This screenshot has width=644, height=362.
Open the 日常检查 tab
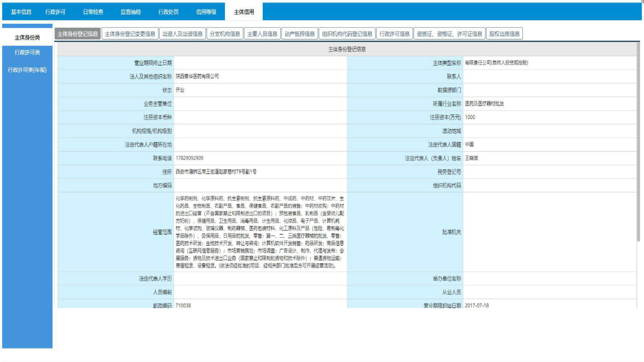93,12
